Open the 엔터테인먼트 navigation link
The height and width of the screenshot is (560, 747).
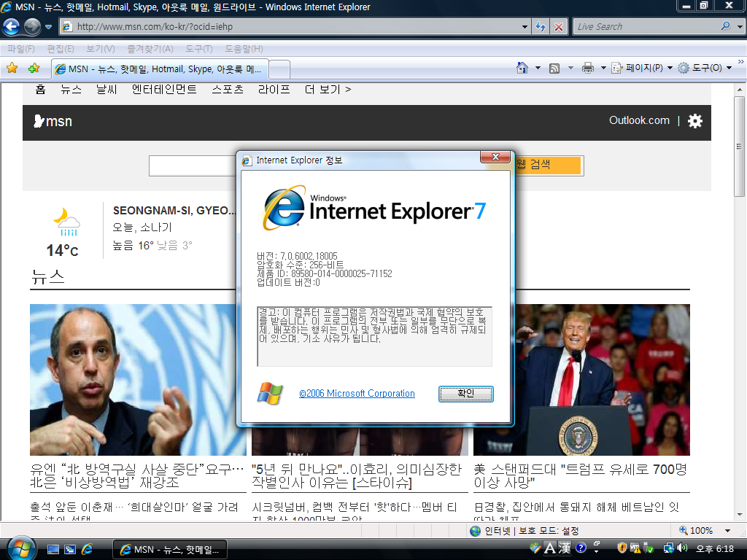pyautogui.click(x=164, y=90)
